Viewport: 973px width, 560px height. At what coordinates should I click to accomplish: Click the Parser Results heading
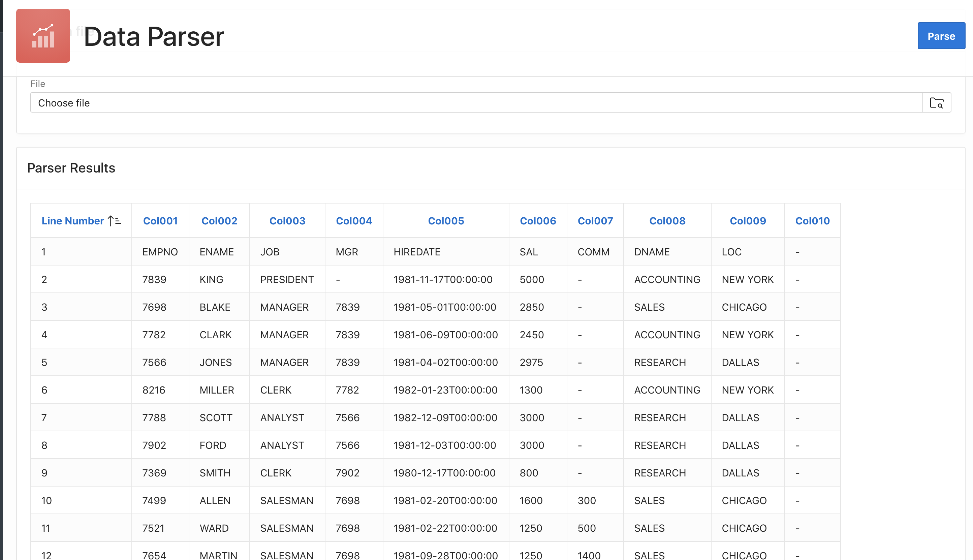(71, 168)
